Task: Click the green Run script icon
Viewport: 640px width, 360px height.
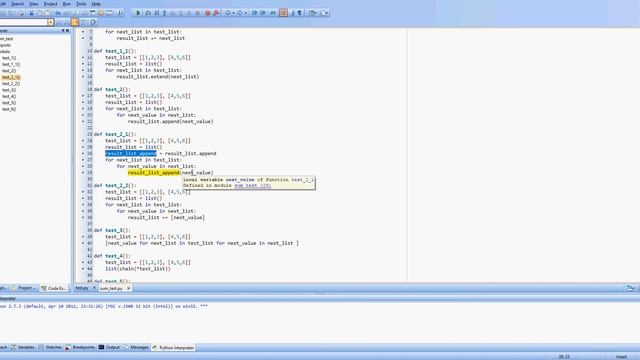Action: point(138,13)
